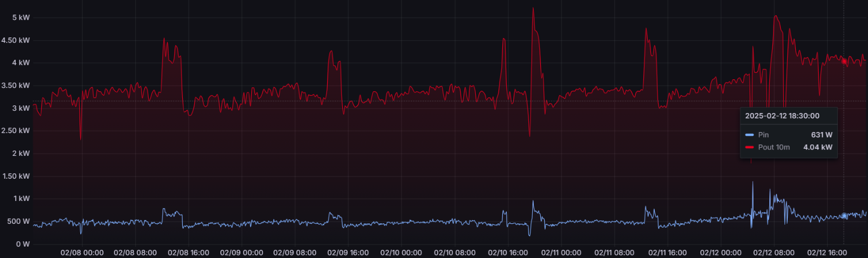Click the '4.04 kW' value in tooltip
The height and width of the screenshot is (258, 868).
(818, 147)
